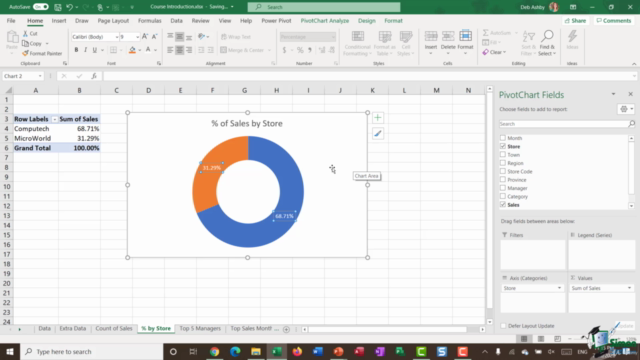The height and width of the screenshot is (360, 640).
Task: Click the Save icon in title bar
Action: tap(58, 7)
